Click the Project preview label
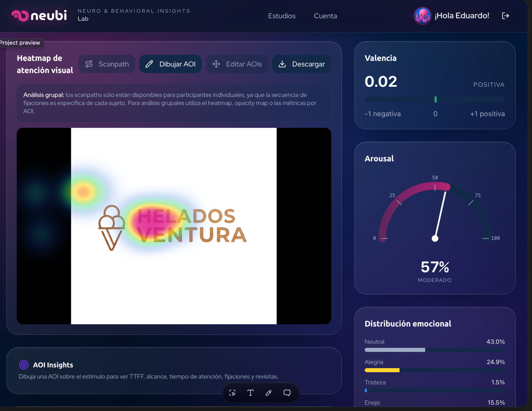This screenshot has width=532, height=411. [20, 43]
